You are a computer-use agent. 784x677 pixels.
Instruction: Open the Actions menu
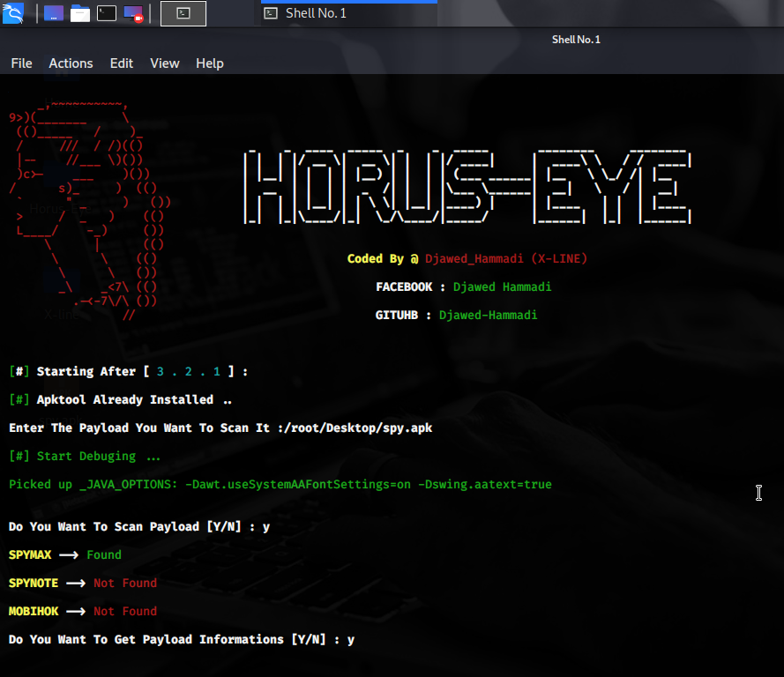click(71, 63)
